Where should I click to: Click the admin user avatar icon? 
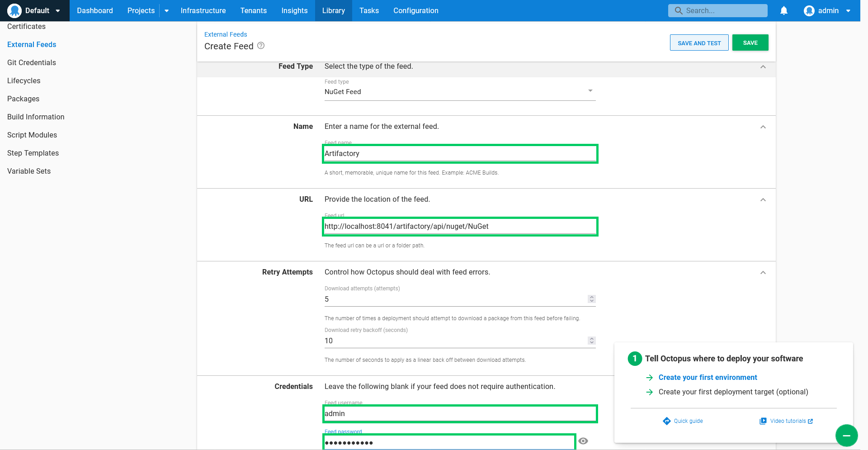coord(809,10)
